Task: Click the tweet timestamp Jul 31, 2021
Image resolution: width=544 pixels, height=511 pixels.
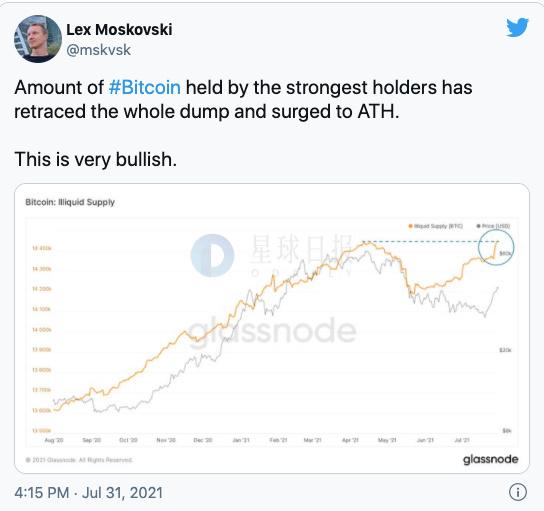Action: [x=122, y=493]
